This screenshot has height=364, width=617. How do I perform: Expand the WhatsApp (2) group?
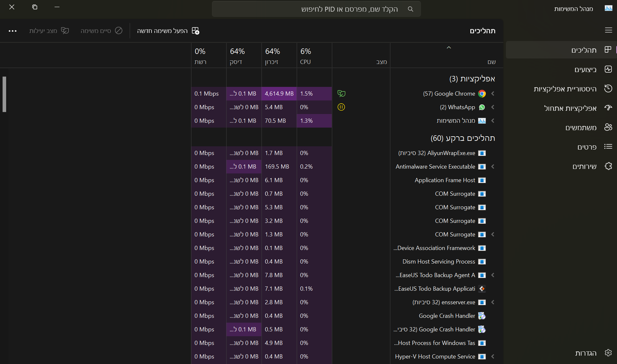493,107
